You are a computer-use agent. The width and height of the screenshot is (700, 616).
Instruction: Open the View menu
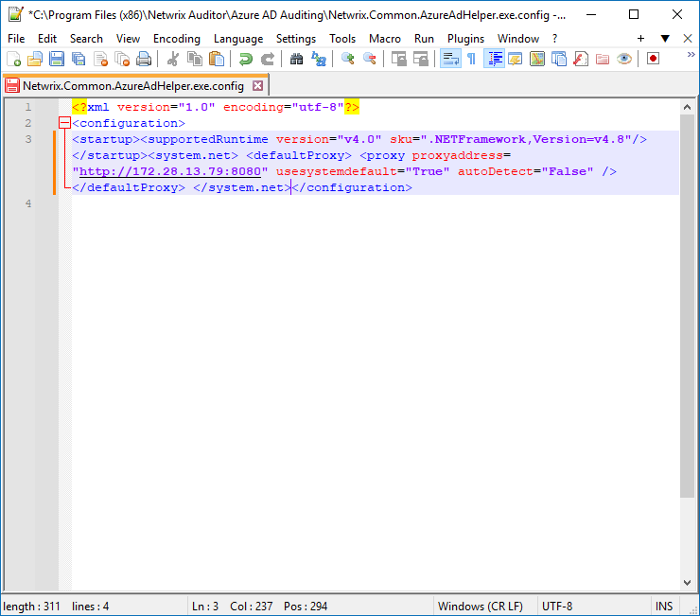[x=128, y=39]
